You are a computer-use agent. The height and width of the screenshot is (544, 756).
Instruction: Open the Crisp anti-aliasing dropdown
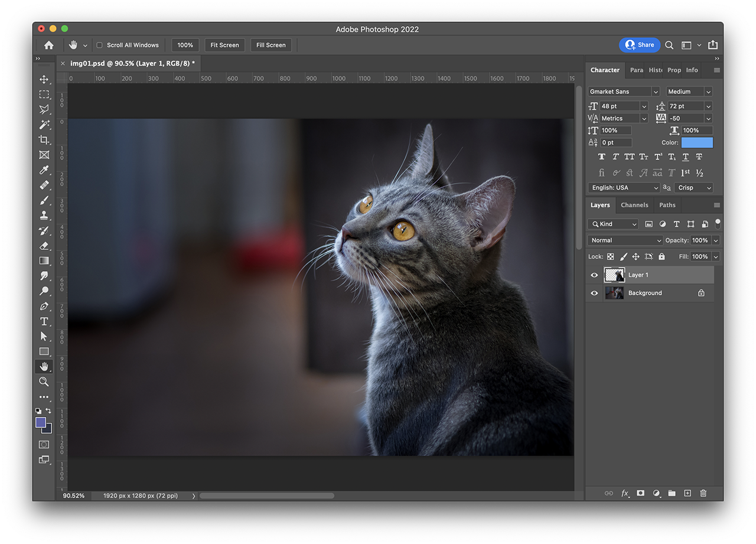click(694, 188)
